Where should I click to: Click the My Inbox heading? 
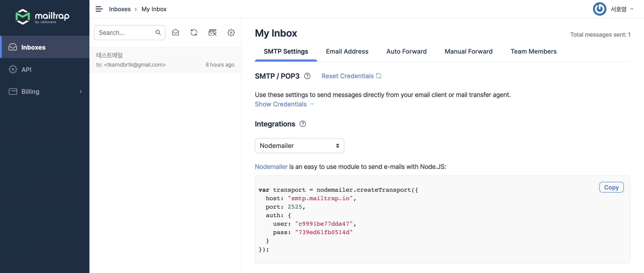pos(276,33)
